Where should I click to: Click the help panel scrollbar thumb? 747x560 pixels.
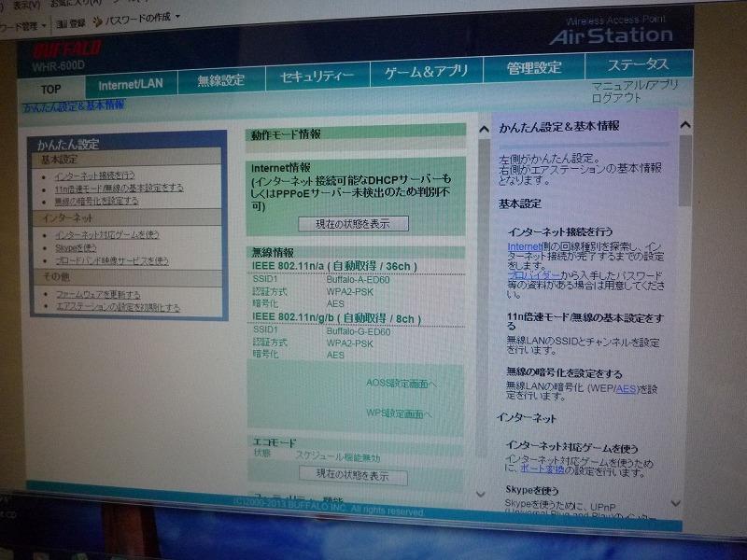click(x=685, y=171)
